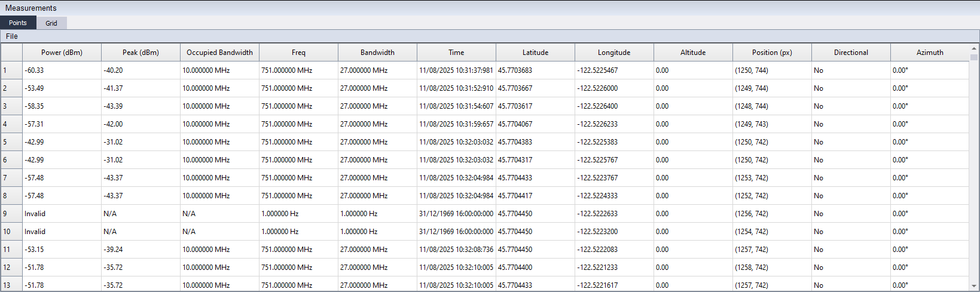This screenshot has width=980, height=292.
Task: Select the power cell -57.31
Action: [62, 124]
